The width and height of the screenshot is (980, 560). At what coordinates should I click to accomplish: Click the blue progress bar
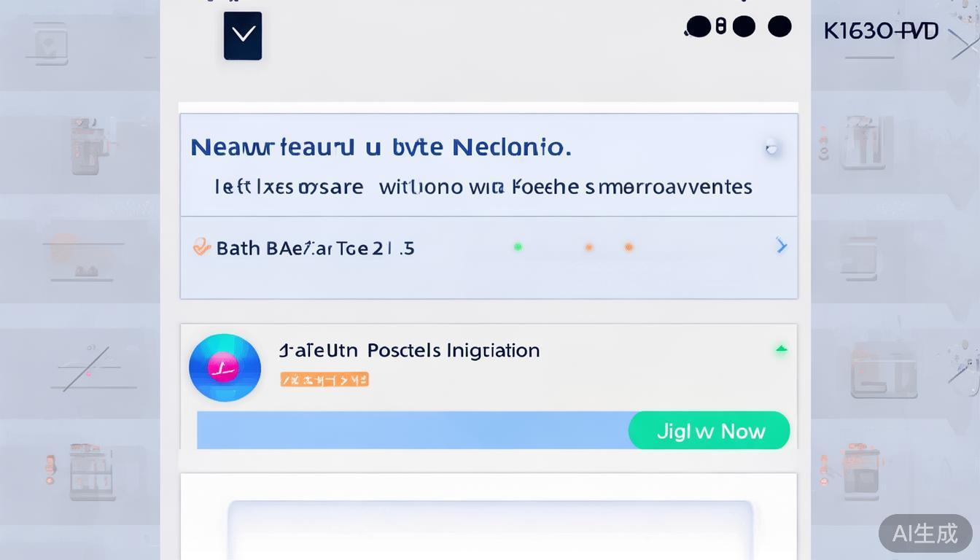point(412,430)
